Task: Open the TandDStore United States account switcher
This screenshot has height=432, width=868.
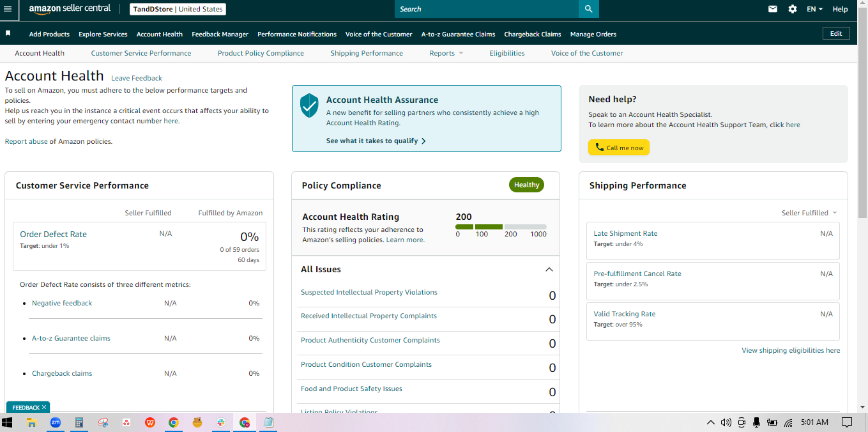Action: coord(178,9)
